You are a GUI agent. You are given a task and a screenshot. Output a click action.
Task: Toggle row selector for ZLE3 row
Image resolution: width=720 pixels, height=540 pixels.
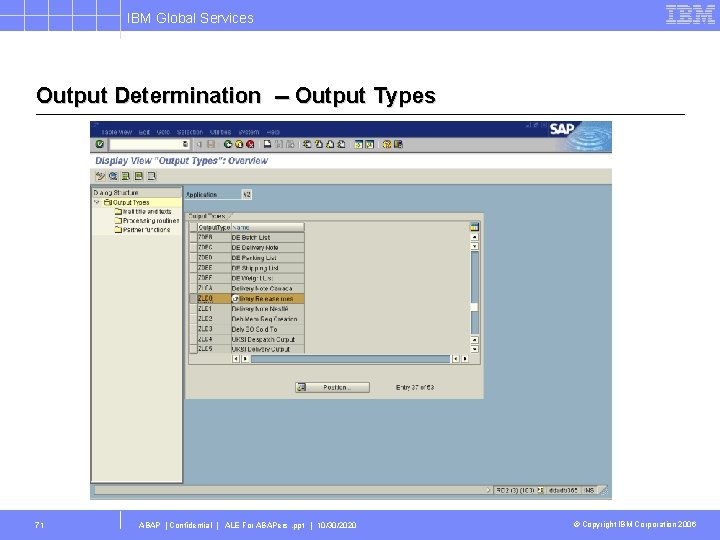(x=193, y=329)
